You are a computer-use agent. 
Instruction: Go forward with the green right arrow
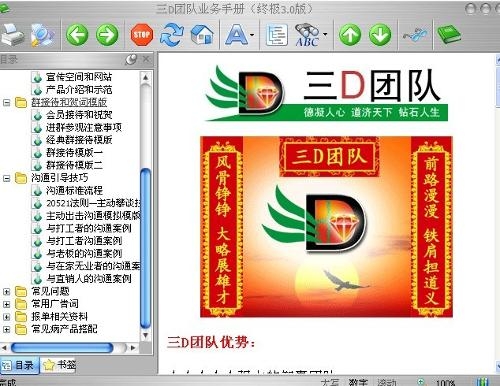(107, 34)
